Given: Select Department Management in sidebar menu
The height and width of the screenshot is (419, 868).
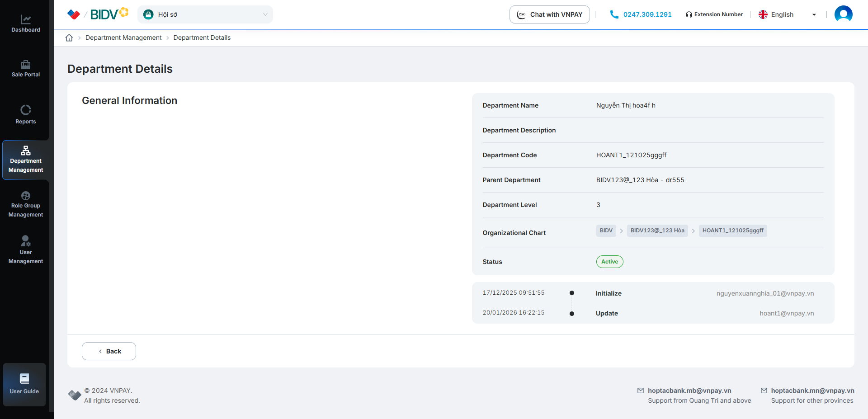Looking at the screenshot, I should [x=26, y=160].
